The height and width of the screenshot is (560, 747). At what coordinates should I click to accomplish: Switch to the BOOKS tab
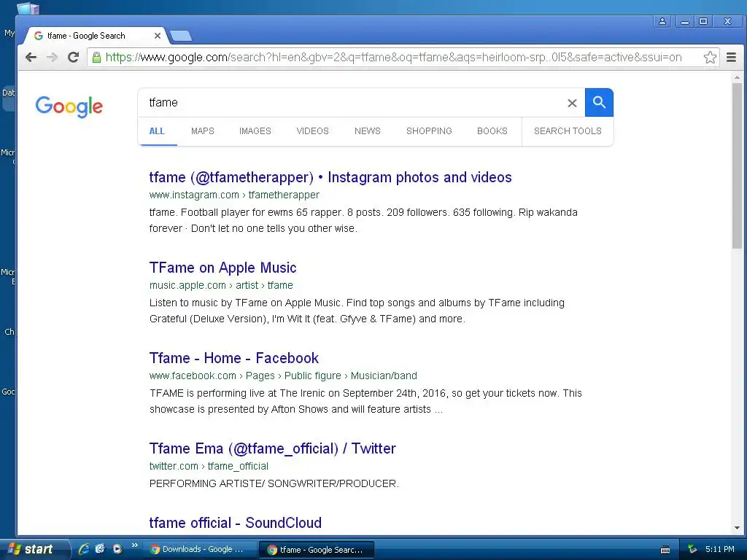coord(492,131)
